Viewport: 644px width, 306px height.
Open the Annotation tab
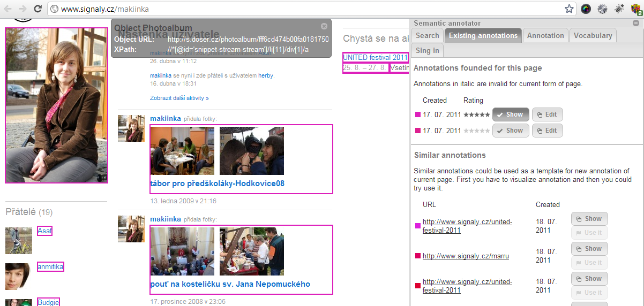click(x=545, y=35)
